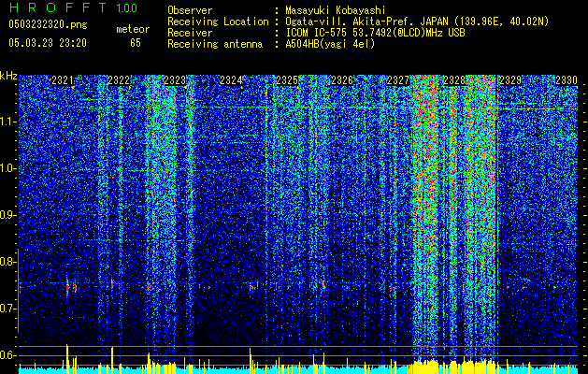Click the 2324 time marker

point(231,80)
